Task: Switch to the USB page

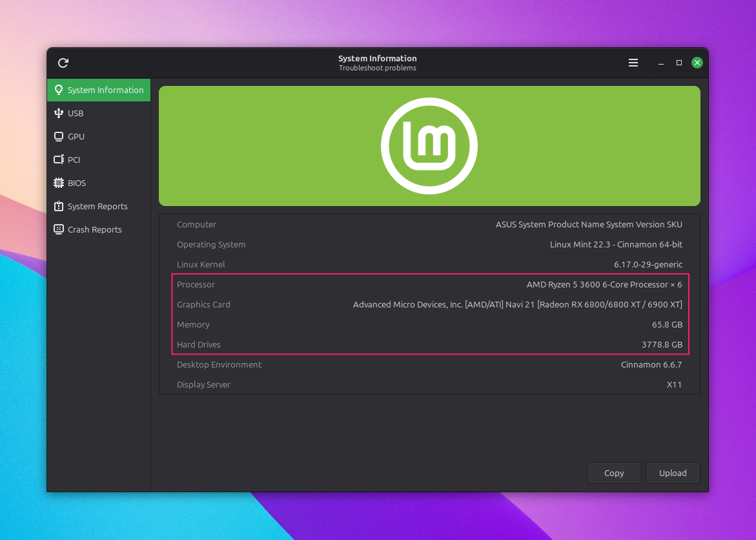Action: [99, 114]
